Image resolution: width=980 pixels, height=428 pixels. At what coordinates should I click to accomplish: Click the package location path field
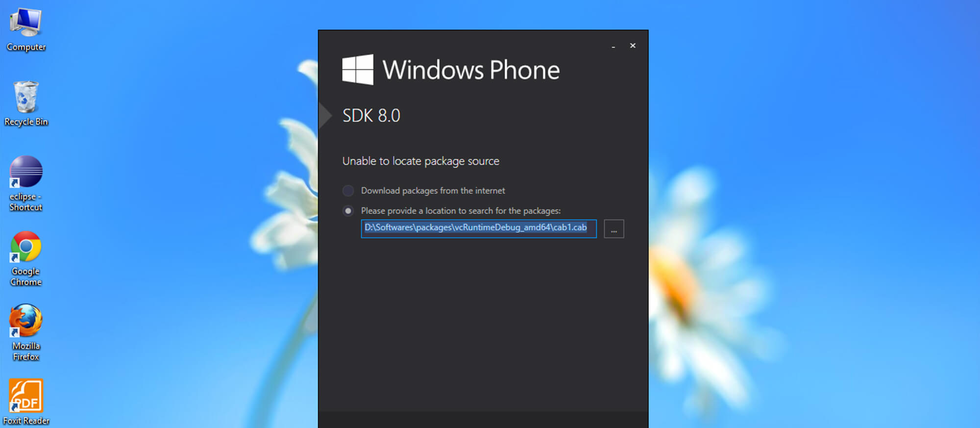coord(479,228)
